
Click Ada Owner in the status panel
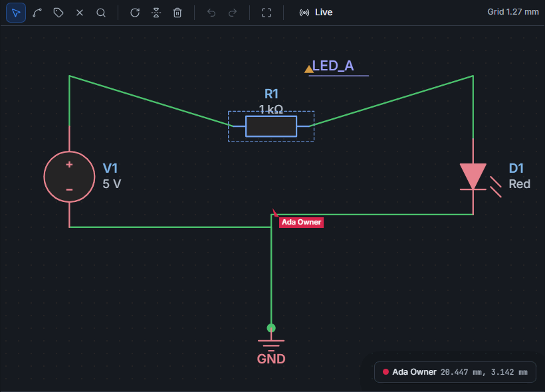pyautogui.click(x=414, y=372)
